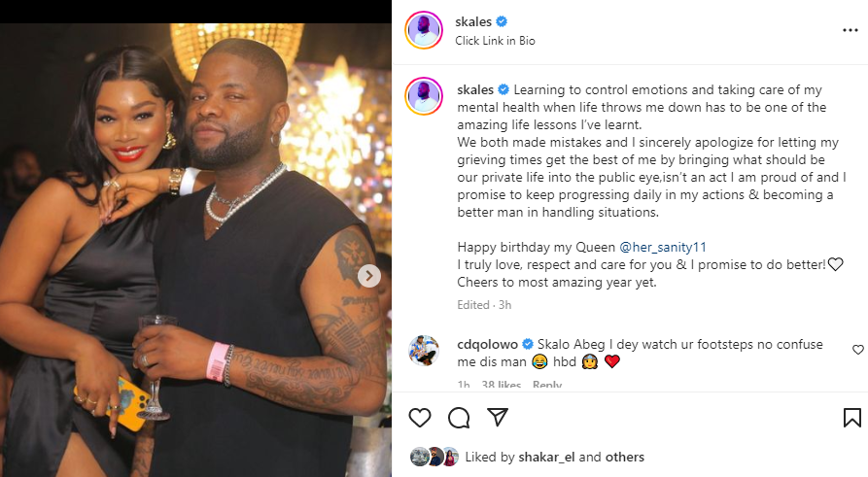Image resolution: width=868 pixels, height=477 pixels.
Task: Click the cdqolowo commenter username
Action: click(487, 344)
